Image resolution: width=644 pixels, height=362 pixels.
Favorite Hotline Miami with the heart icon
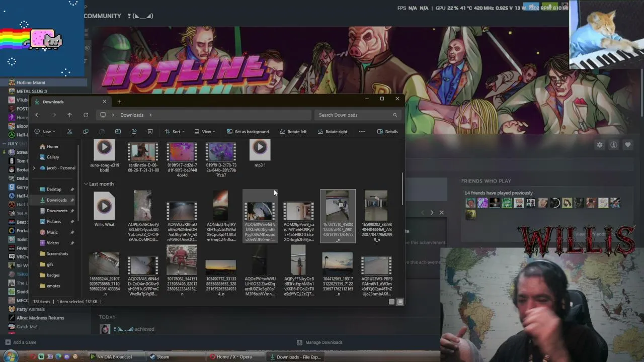pyautogui.click(x=627, y=145)
